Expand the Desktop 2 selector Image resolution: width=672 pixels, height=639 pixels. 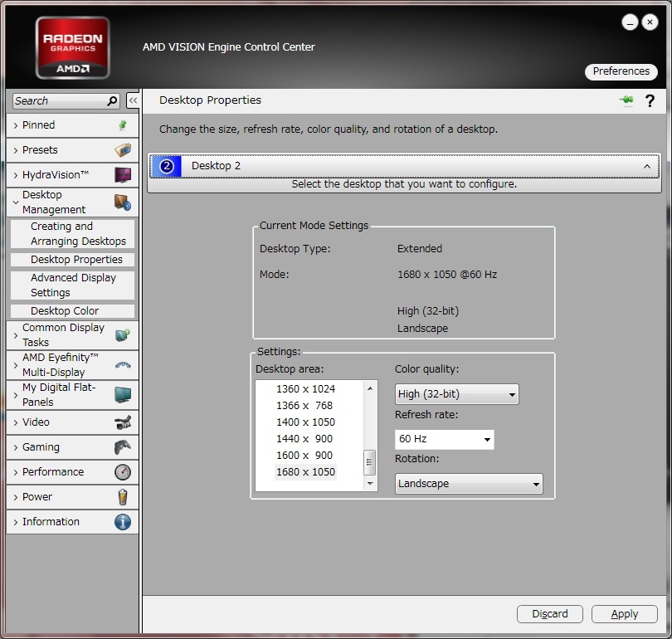(x=404, y=166)
